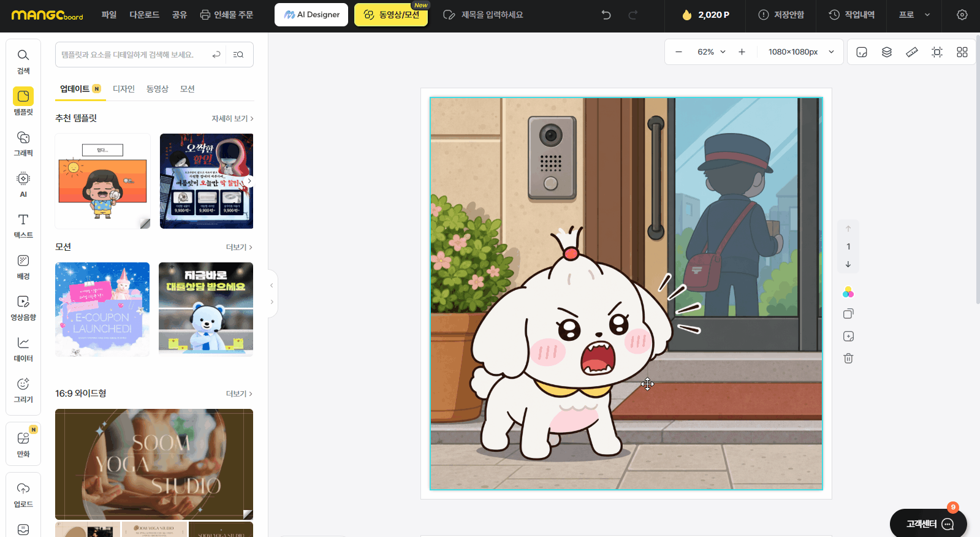
Task: Open the 검색 search panel in sidebar
Action: (23, 61)
